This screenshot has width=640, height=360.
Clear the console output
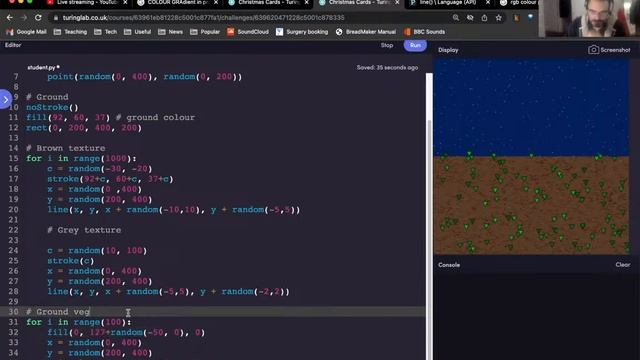[622, 265]
